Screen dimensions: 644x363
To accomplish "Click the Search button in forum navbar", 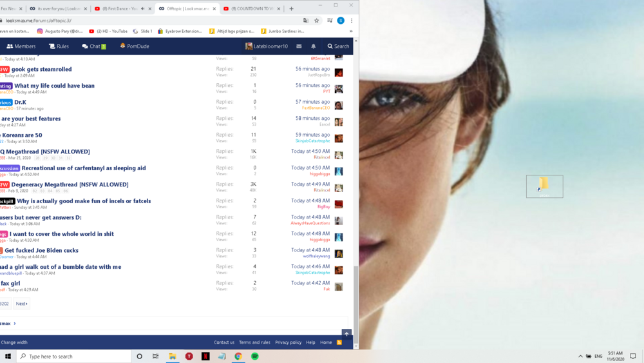I will tap(338, 46).
